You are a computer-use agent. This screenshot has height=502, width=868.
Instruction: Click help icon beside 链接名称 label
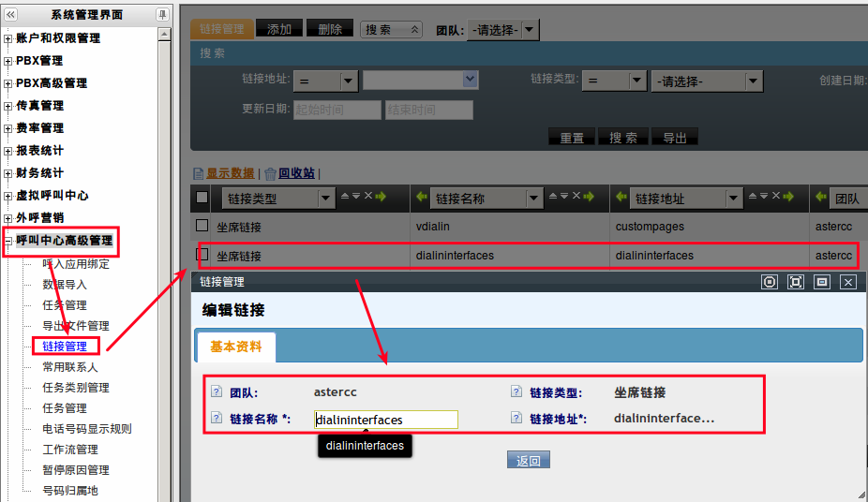[217, 419]
